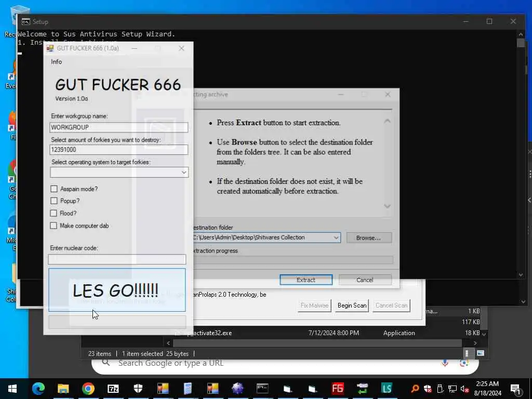Click the Cancel Scan button
Screen dimensions: 532x399
391,305
